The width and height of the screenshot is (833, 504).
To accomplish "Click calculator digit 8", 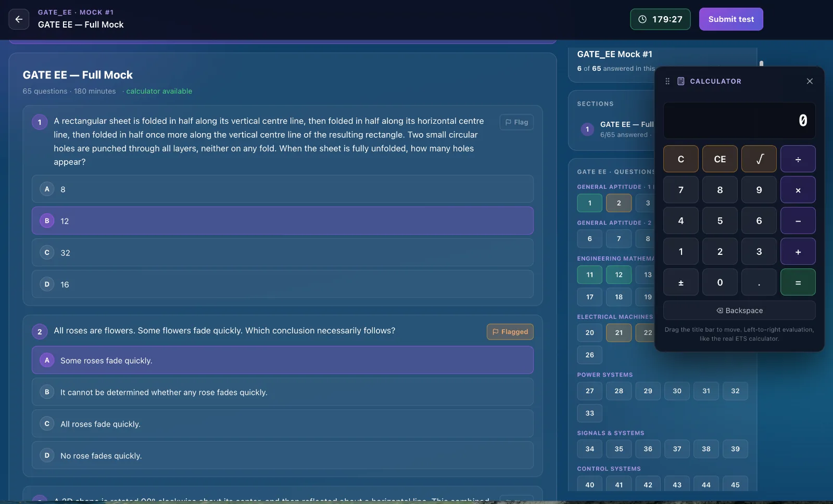I will (720, 190).
